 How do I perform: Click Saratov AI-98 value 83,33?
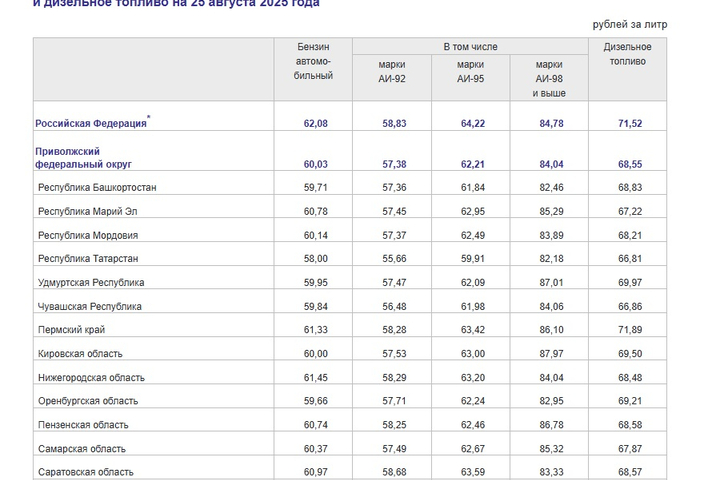point(551,472)
